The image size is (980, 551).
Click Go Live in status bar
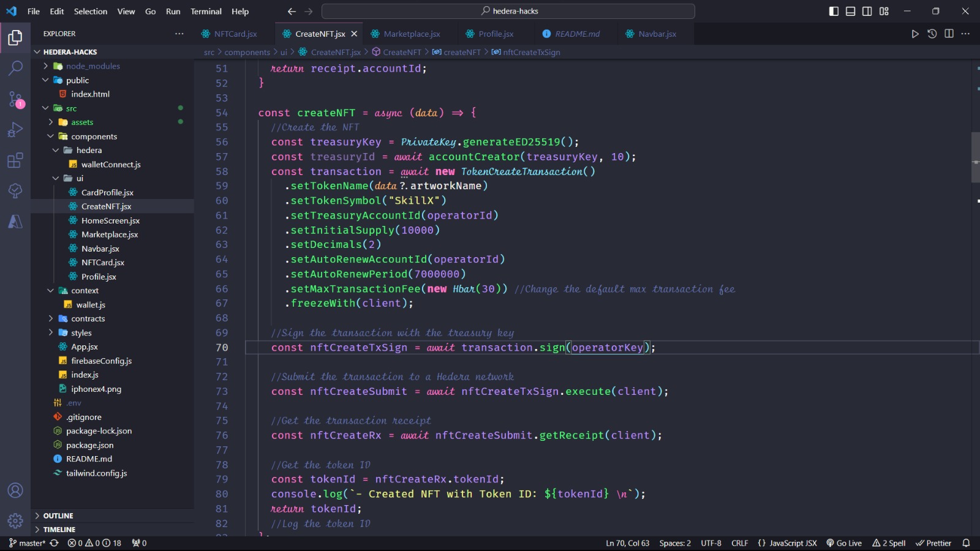pyautogui.click(x=844, y=543)
